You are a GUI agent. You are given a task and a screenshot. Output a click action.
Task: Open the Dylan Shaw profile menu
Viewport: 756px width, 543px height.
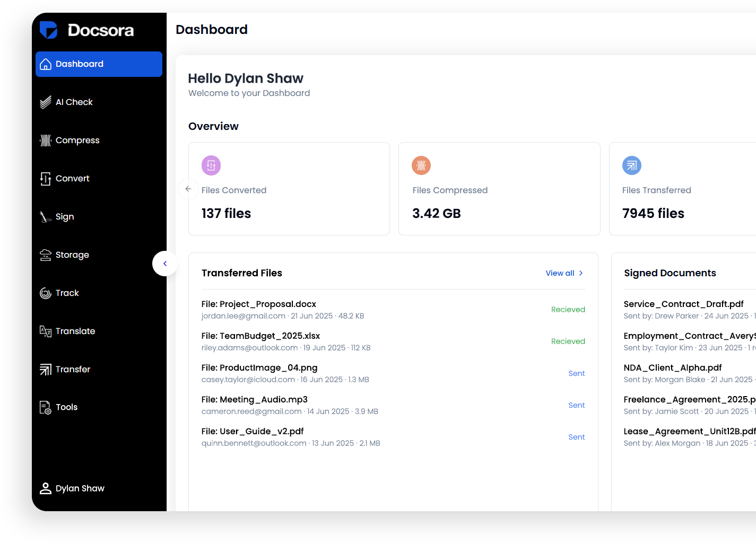[73, 488]
